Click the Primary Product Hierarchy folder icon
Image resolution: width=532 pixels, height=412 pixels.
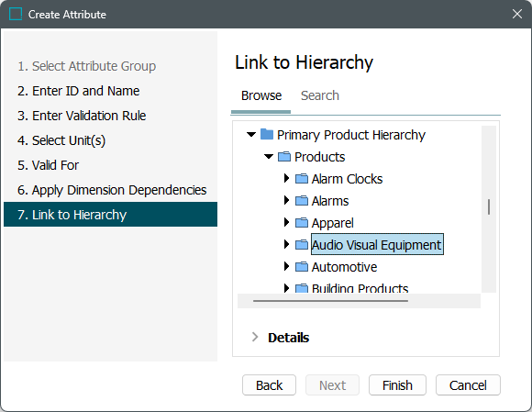tap(267, 134)
